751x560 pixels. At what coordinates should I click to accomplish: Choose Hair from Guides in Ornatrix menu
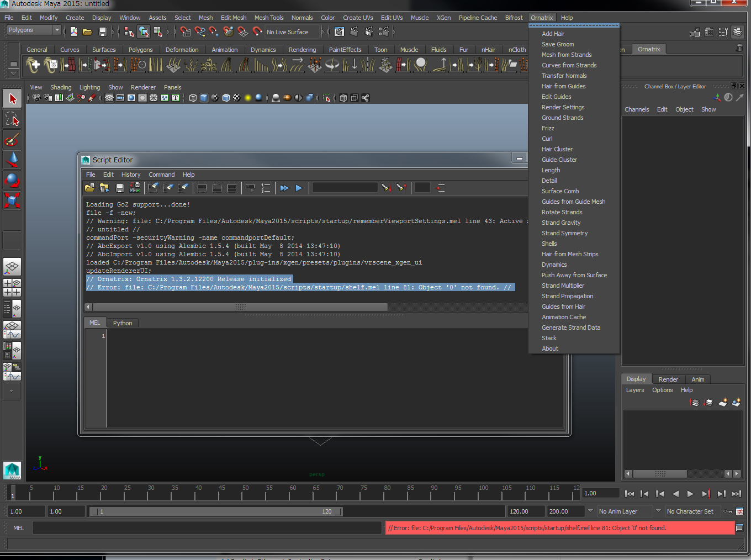coord(563,86)
